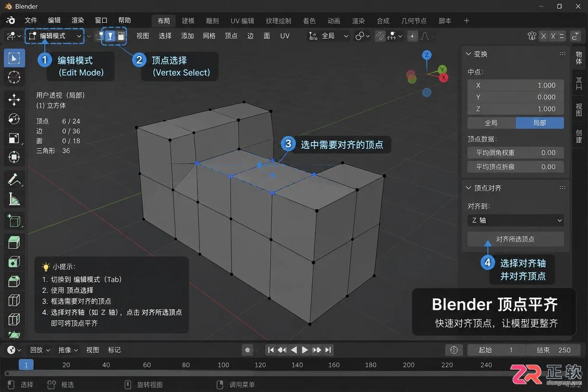Open the snapping options dropdown
Viewport: 588px width, 392px height.
pos(395,36)
